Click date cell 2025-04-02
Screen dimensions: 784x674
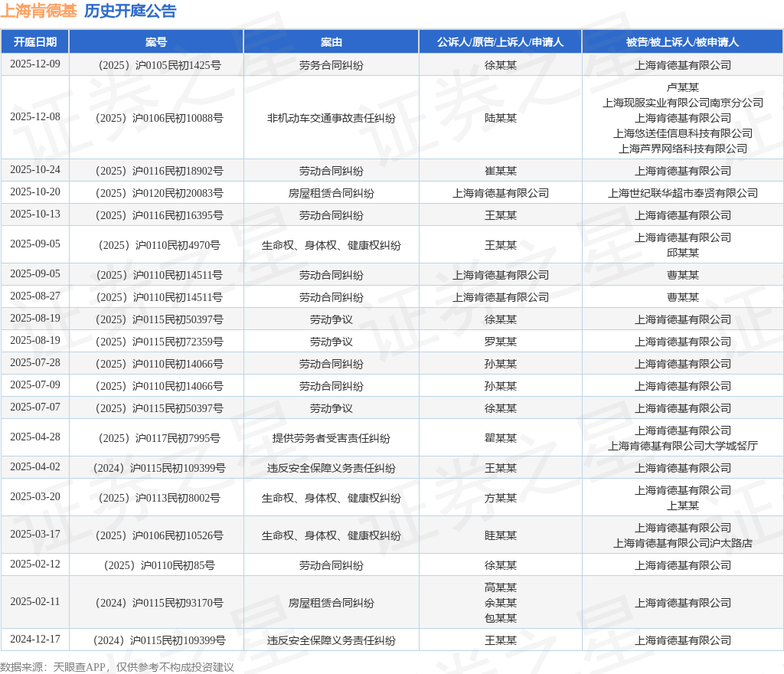(35, 466)
